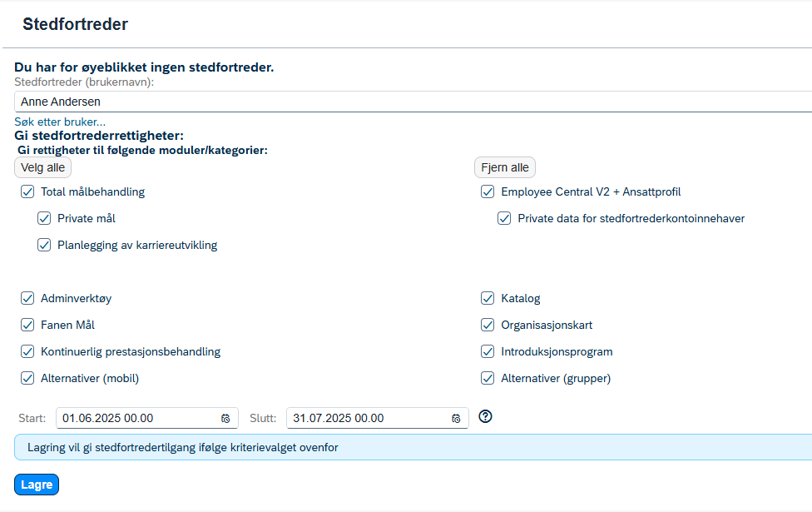Toggle the Introduksjonsprogram checkbox
Viewport: 812px width, 512px height.
tap(488, 351)
